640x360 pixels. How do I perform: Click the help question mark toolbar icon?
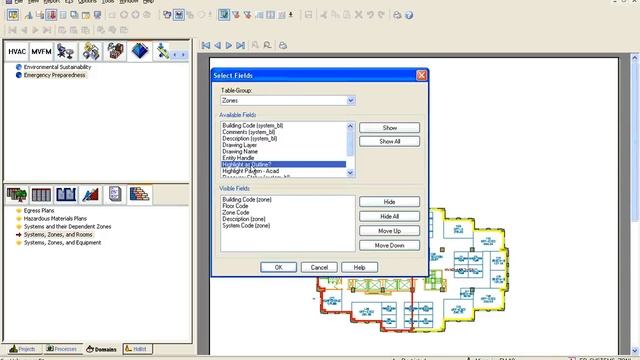409,15
